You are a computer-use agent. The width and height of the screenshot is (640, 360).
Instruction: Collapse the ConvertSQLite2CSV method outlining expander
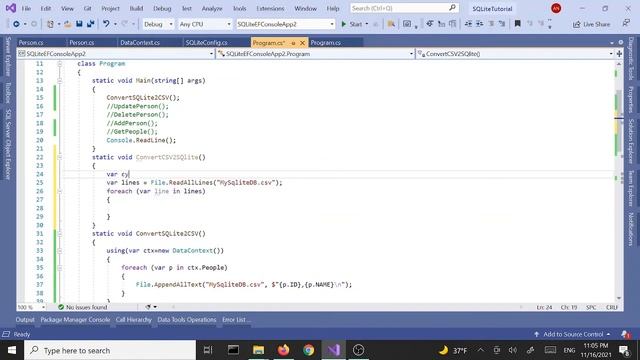click(x=60, y=233)
